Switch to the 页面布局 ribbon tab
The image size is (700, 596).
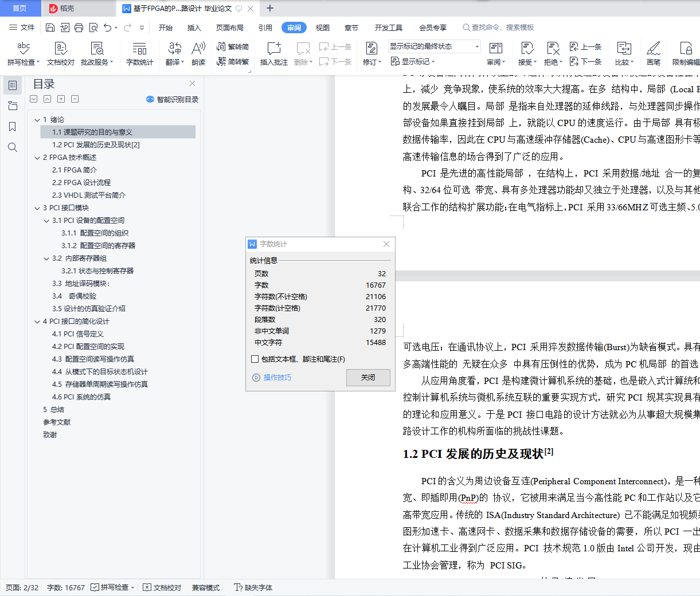point(230,28)
